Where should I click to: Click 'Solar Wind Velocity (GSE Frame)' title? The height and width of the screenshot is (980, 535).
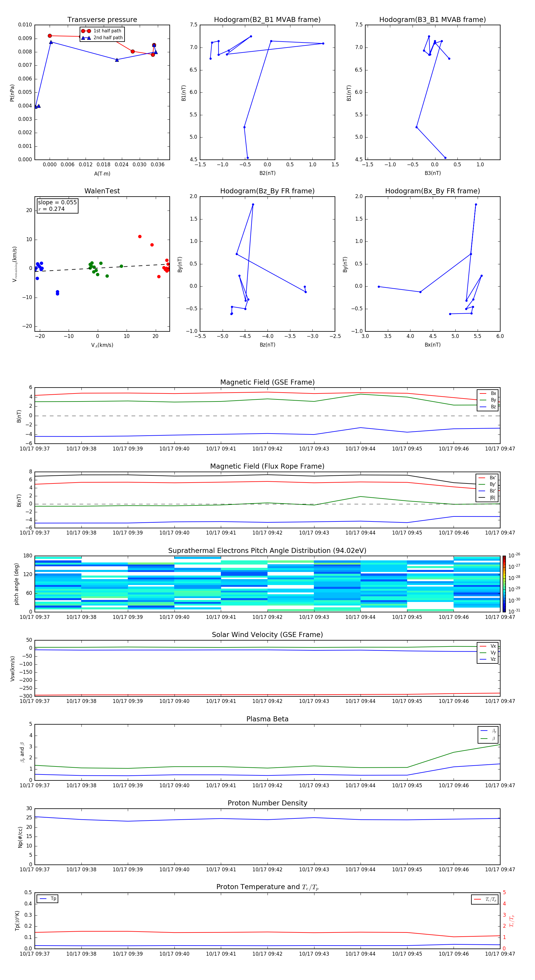pos(267,635)
